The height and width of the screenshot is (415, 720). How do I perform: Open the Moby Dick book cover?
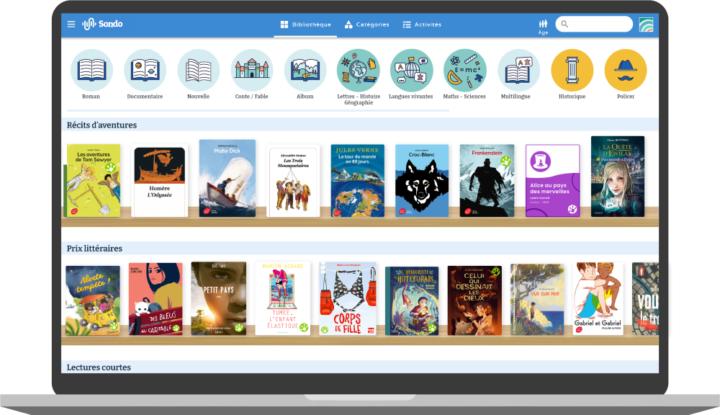tap(227, 178)
